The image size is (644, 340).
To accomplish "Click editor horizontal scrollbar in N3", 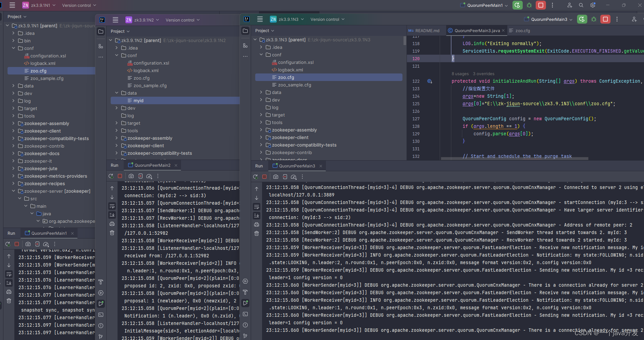I will pyautogui.click(x=515, y=159).
